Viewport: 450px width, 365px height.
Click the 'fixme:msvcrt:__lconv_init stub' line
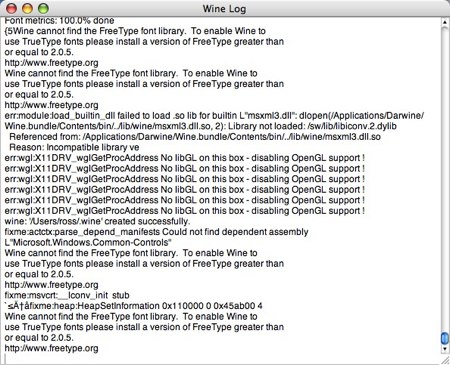(x=67, y=295)
